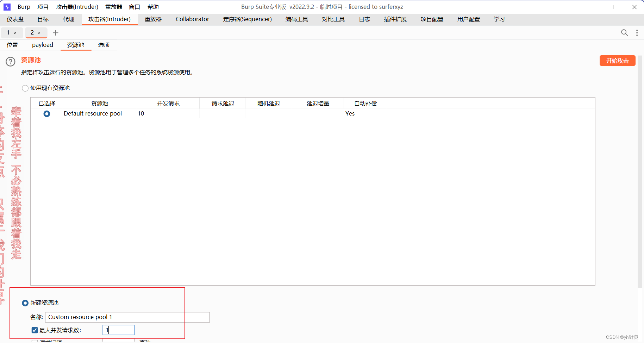Select Intruder attack tab 2

32,33
